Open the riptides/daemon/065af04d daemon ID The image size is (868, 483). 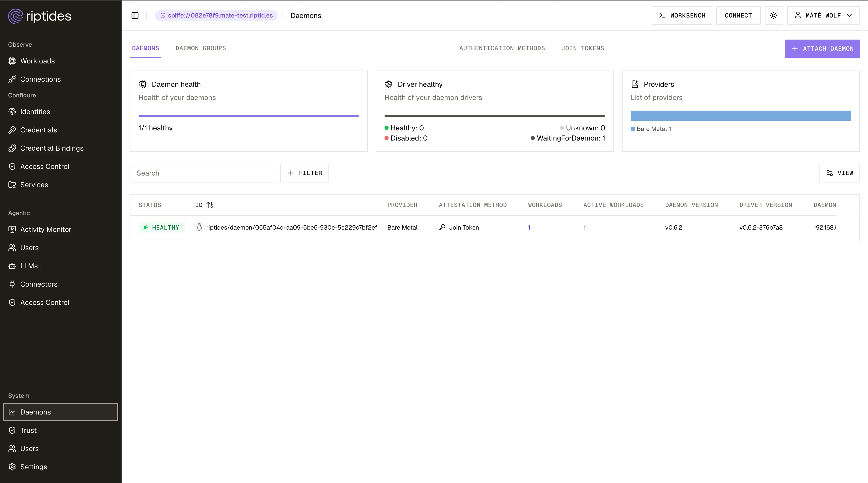(x=291, y=227)
